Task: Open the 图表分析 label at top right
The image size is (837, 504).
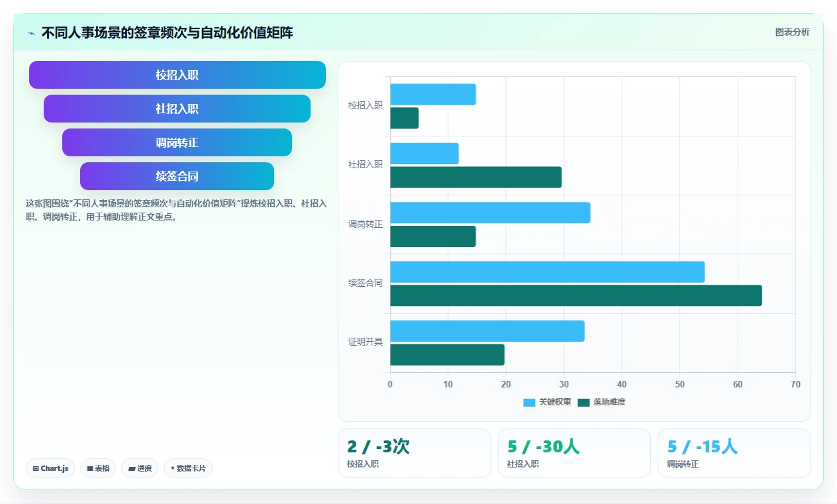Action: (792, 32)
